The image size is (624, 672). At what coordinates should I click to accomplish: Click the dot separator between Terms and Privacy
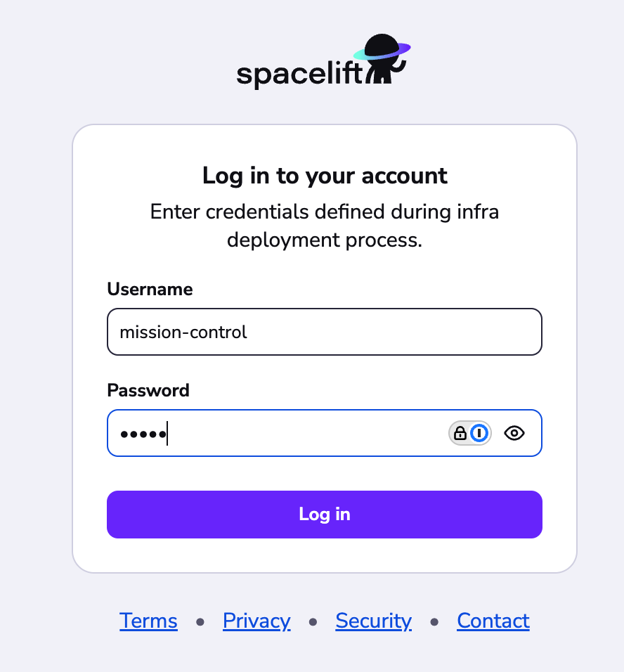pyautogui.click(x=200, y=622)
